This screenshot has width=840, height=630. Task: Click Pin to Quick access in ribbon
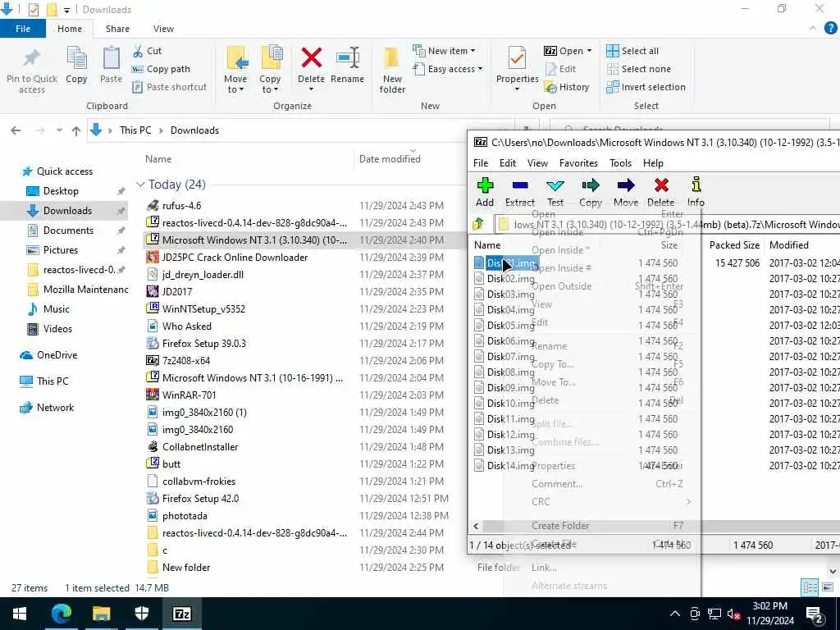pos(32,71)
